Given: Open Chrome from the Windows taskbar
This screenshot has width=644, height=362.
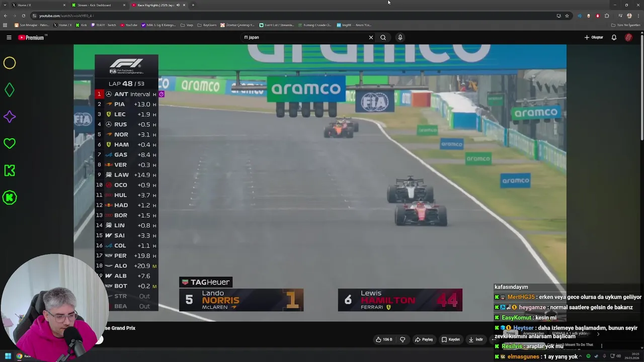Looking at the screenshot, I should pyautogui.click(x=19, y=356).
